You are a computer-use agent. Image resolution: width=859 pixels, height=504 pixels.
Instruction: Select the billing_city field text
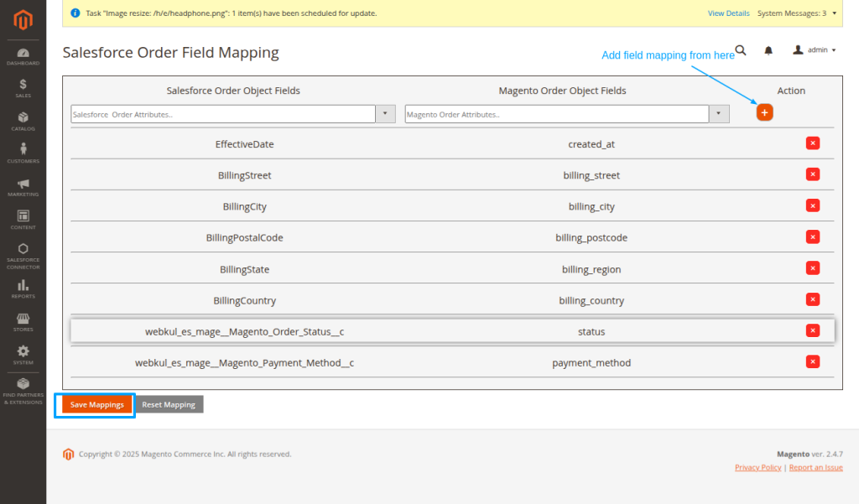click(591, 206)
